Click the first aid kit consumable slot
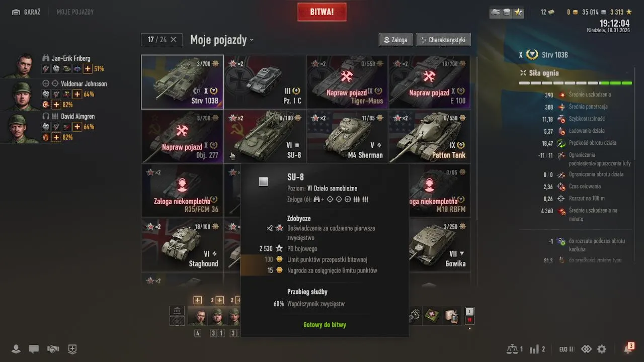Screen dimensions: 644x362 coord(432,316)
